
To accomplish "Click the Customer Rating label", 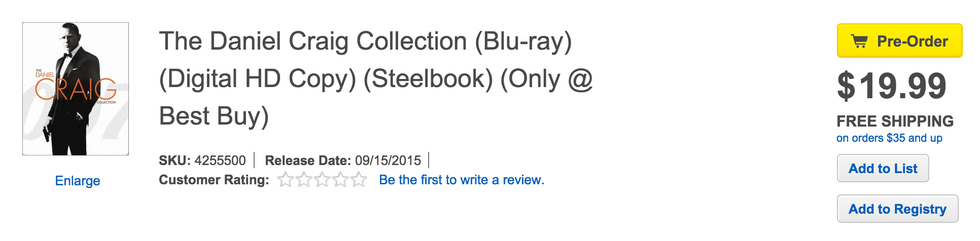I will [x=214, y=180].
